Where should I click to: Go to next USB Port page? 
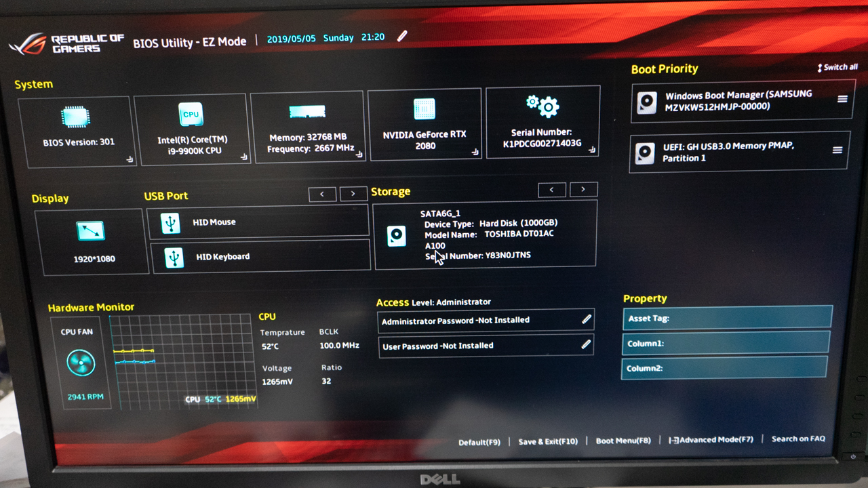pos(353,194)
